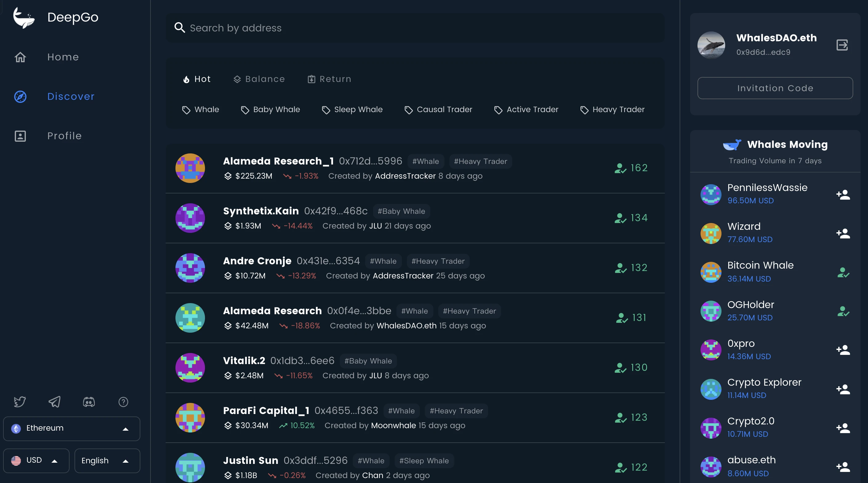Click follower count 132 for Andre Cronje
This screenshot has height=483, width=868.
click(631, 268)
